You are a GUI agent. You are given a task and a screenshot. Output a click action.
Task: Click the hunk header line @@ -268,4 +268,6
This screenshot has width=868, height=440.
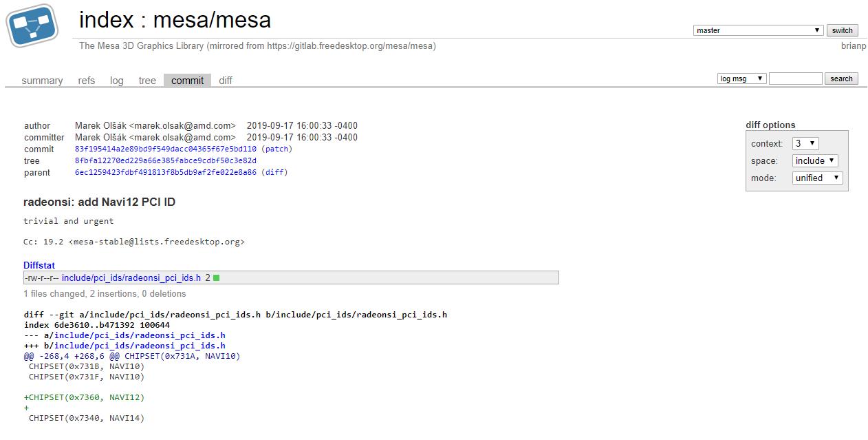132,356
